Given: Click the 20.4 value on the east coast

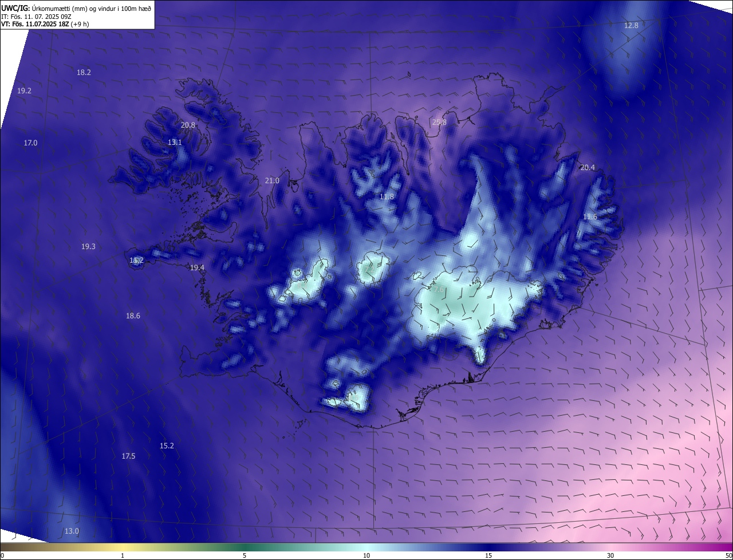Looking at the screenshot, I should [x=588, y=167].
